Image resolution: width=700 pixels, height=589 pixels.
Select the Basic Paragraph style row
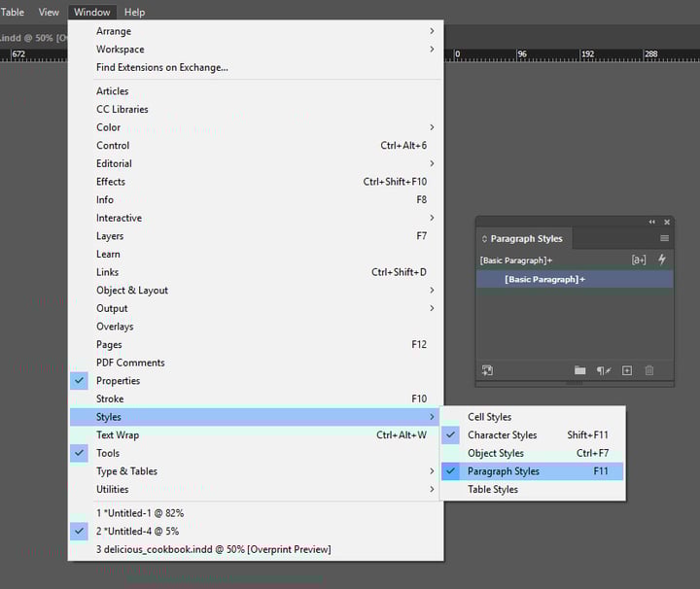pyautogui.click(x=574, y=280)
